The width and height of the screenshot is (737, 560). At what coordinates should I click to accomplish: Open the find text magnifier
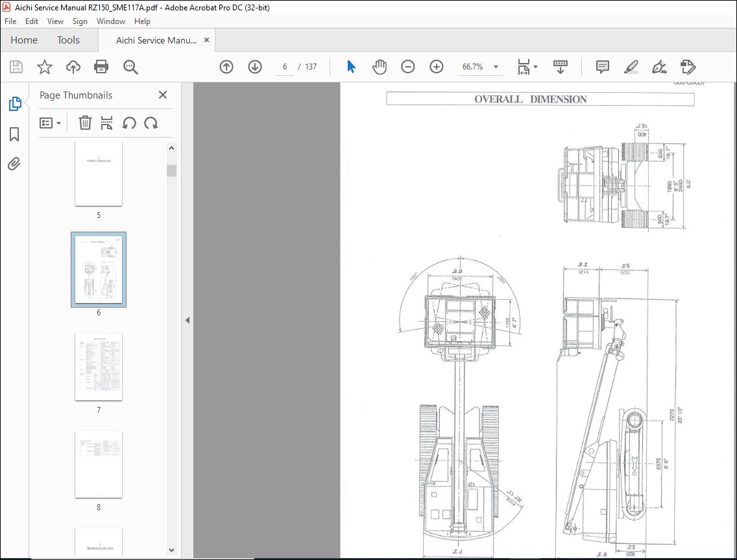pyautogui.click(x=130, y=67)
